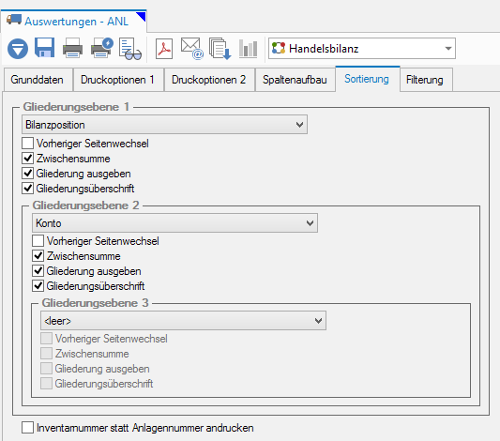Select the Sortierung tab
500x441 pixels.
367,79
